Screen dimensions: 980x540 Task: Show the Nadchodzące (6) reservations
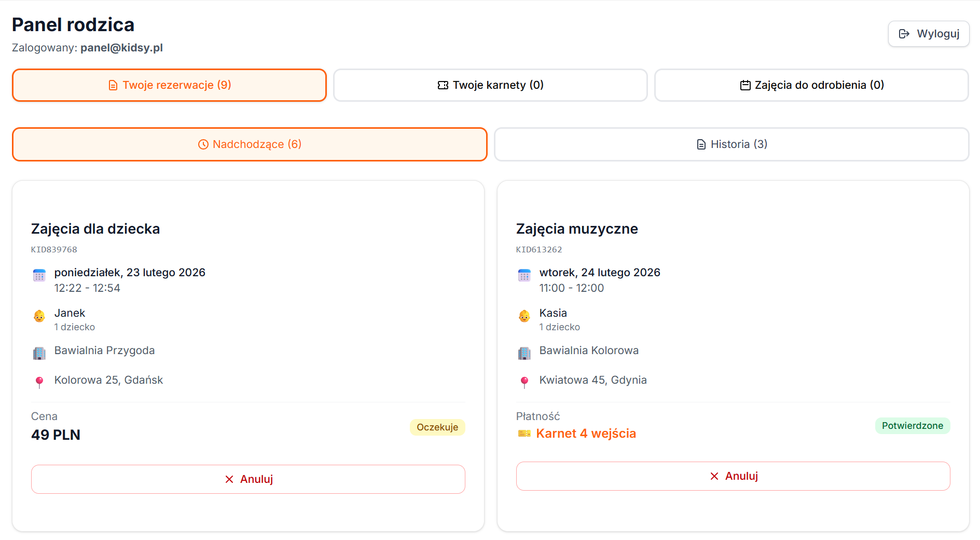tap(250, 144)
